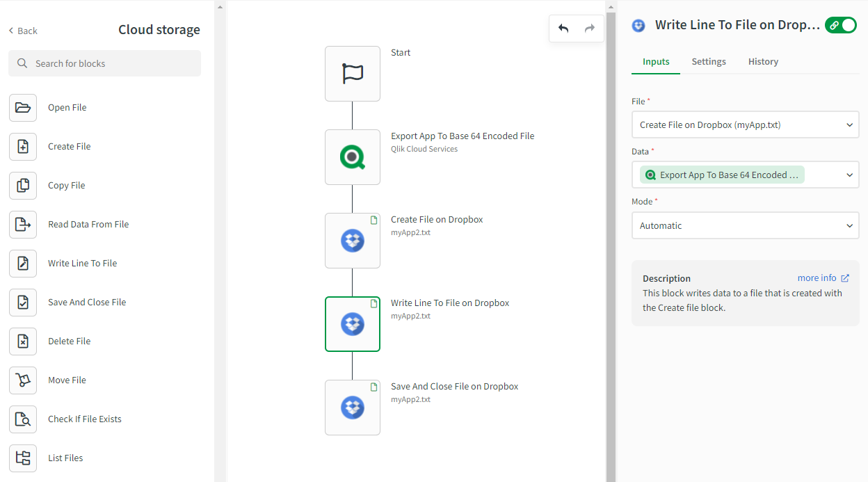Click the Export App Qlik block icon
Image resolution: width=868 pixels, height=482 pixels.
(353, 157)
